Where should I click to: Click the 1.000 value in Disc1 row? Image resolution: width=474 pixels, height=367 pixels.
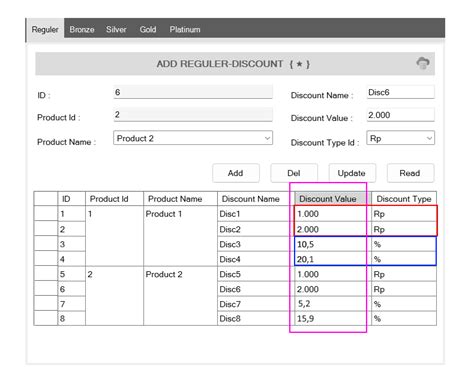click(333, 214)
